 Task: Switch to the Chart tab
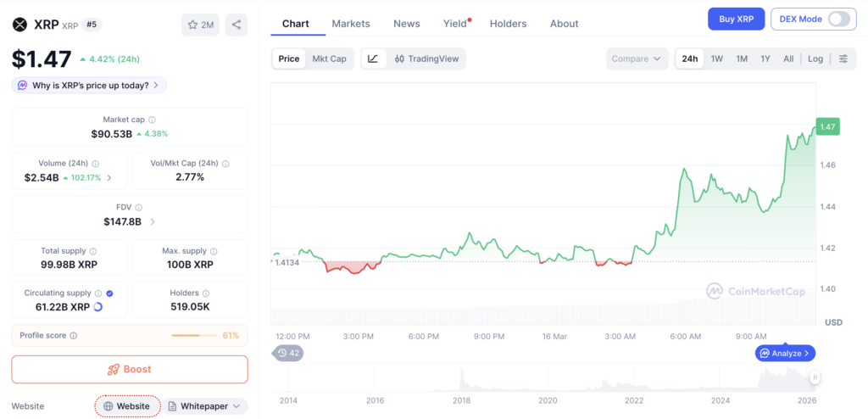pos(296,24)
